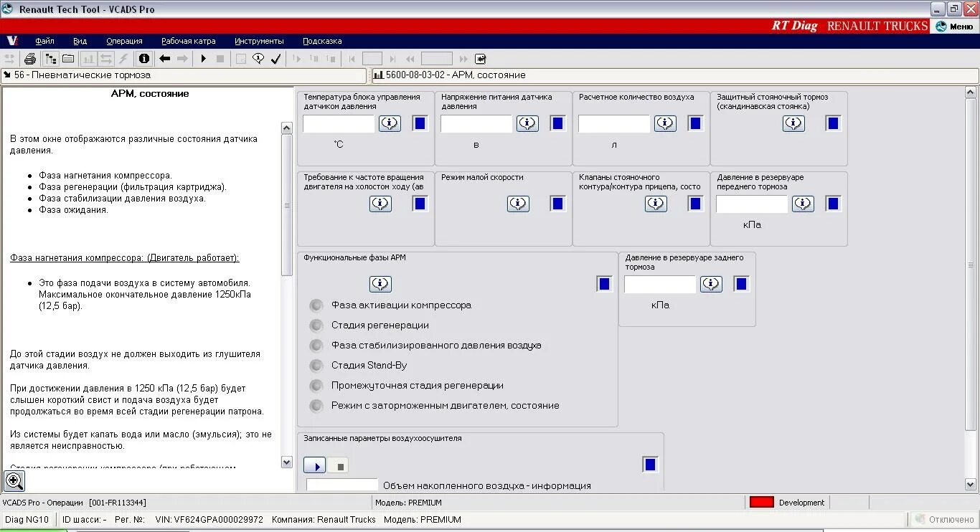
Task: Click help panel scrollbar up arrow
Action: [287, 128]
